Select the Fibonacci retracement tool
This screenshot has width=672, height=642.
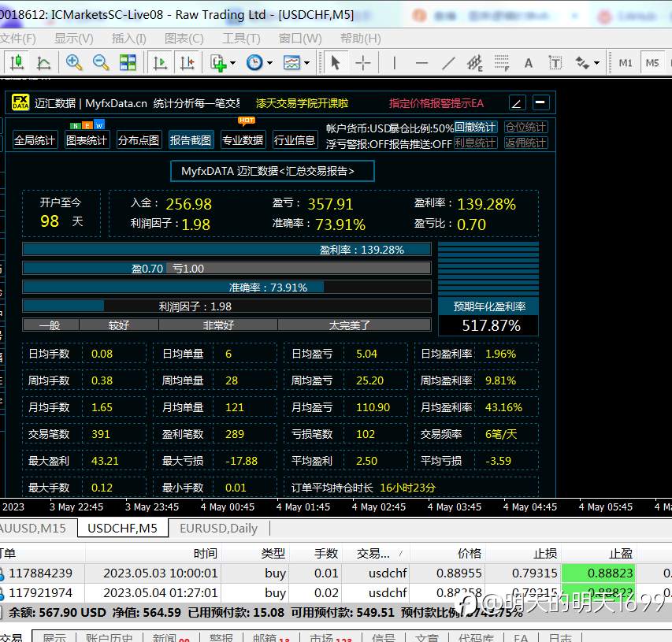(501, 63)
